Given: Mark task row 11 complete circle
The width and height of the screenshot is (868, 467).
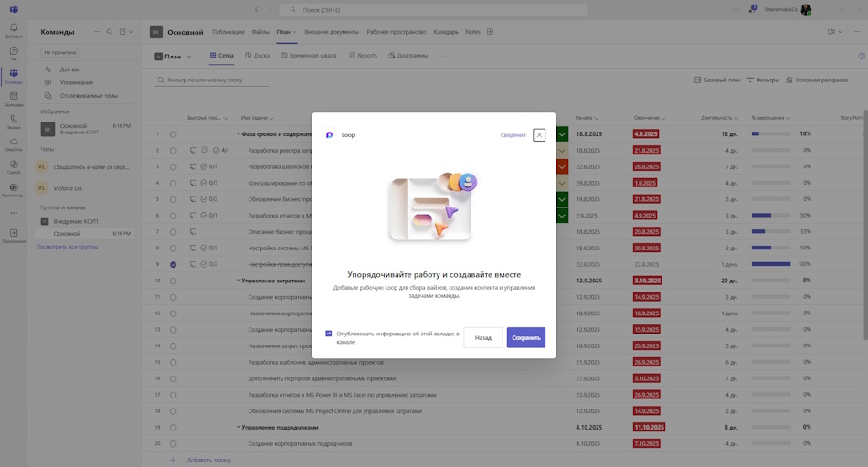Looking at the screenshot, I should pos(174,297).
